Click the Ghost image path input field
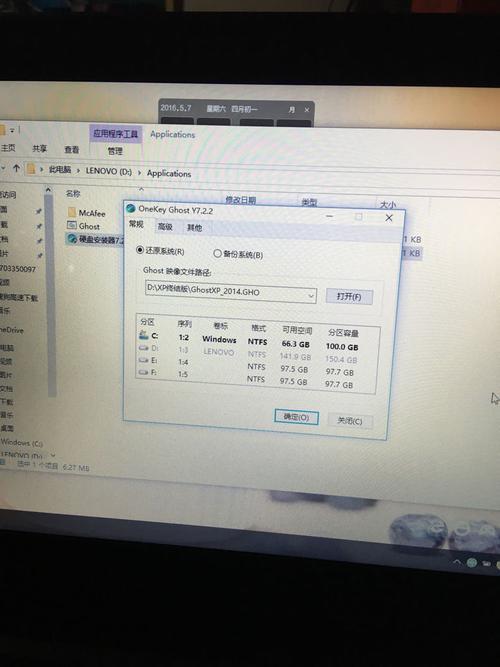Image resolution: width=500 pixels, height=667 pixels. click(x=226, y=291)
